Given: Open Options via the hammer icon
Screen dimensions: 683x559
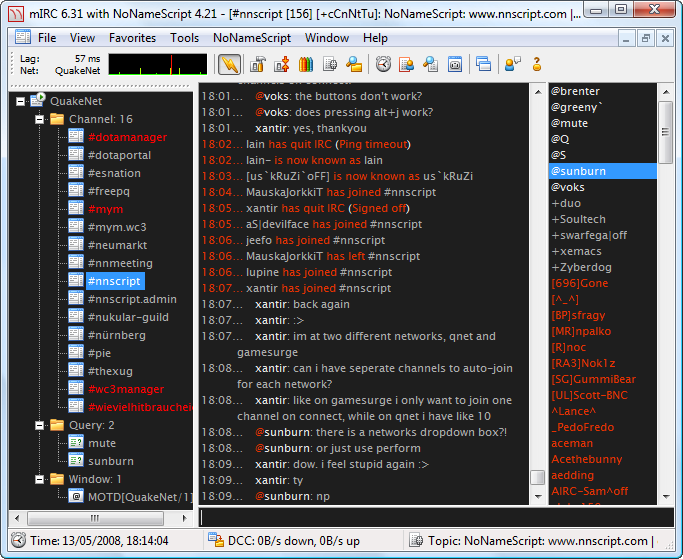Looking at the screenshot, I should click(x=258, y=64).
